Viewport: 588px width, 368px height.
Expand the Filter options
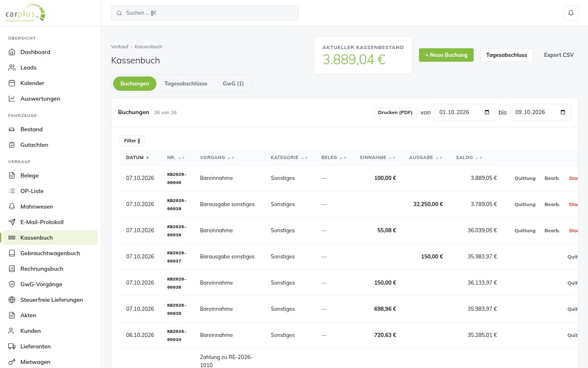[x=132, y=141]
